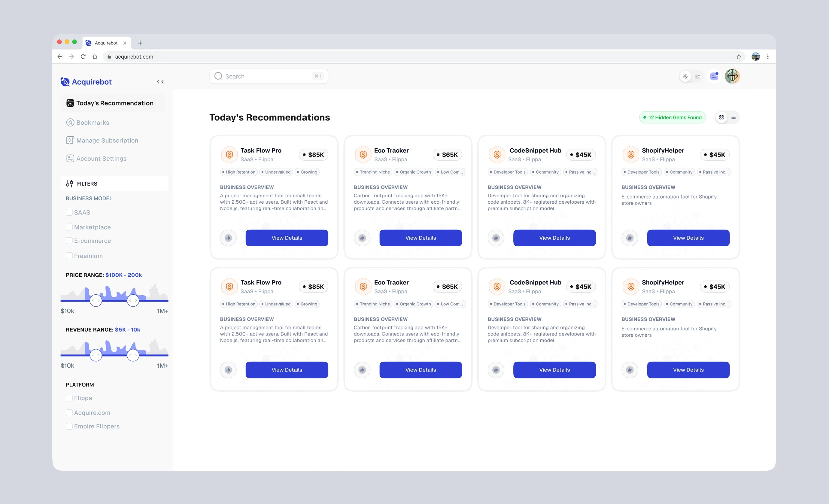
Task: Reload the browser page
Action: 83,56
